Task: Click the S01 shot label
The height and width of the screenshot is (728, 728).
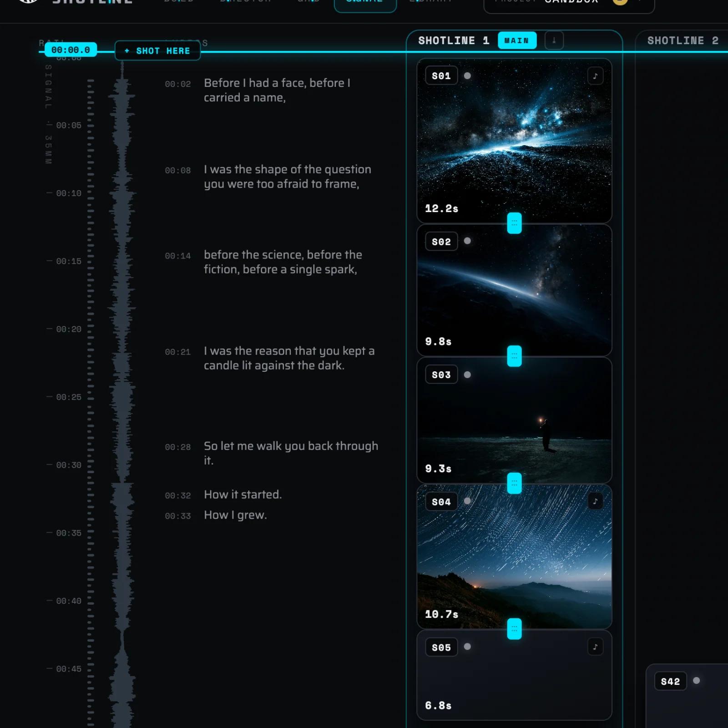Action: (441, 76)
